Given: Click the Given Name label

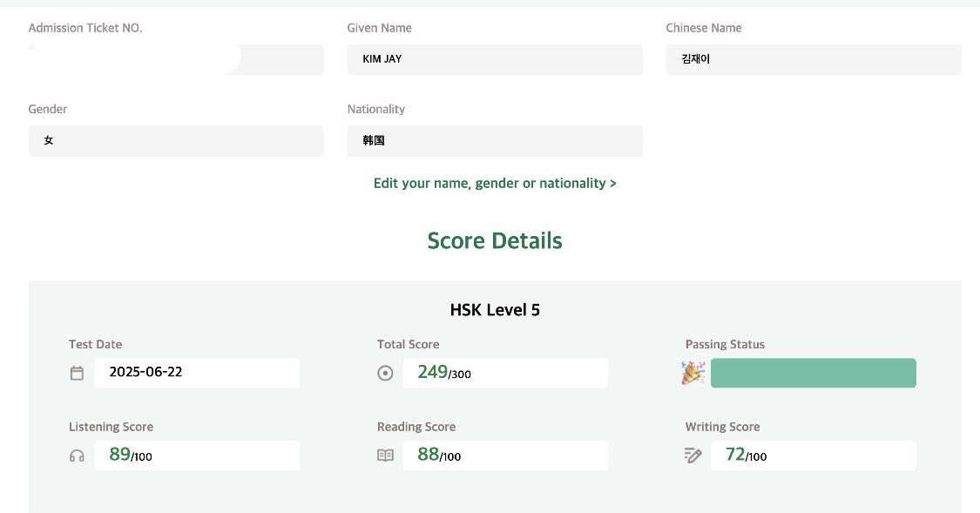Looking at the screenshot, I should click(380, 28).
